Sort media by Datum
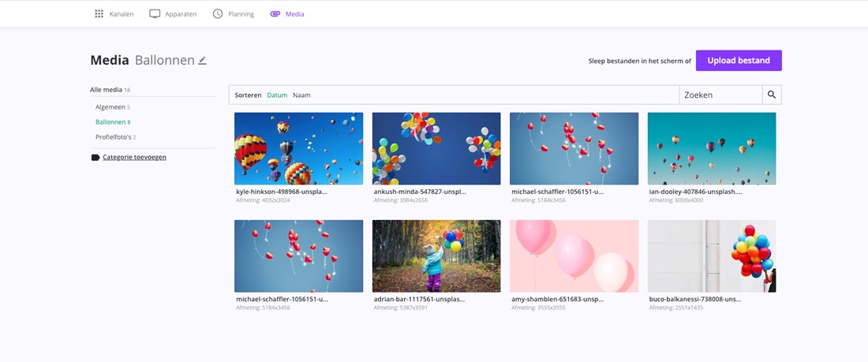 277,95
